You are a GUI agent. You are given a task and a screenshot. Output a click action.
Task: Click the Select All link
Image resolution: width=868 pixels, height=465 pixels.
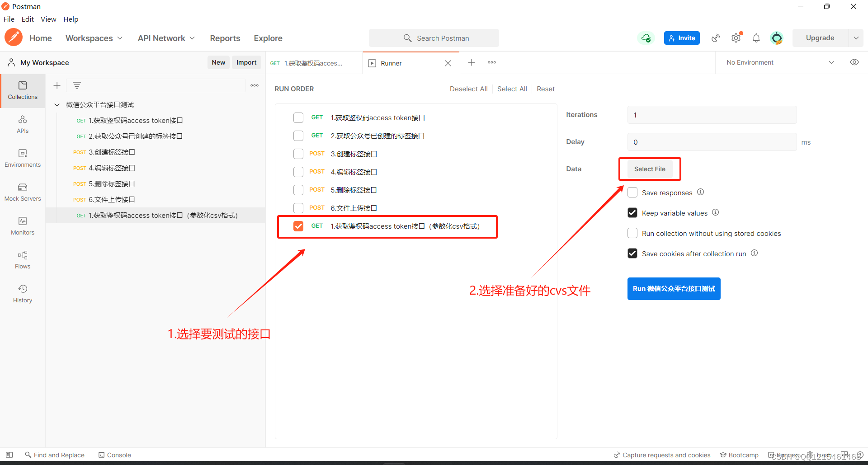point(512,89)
